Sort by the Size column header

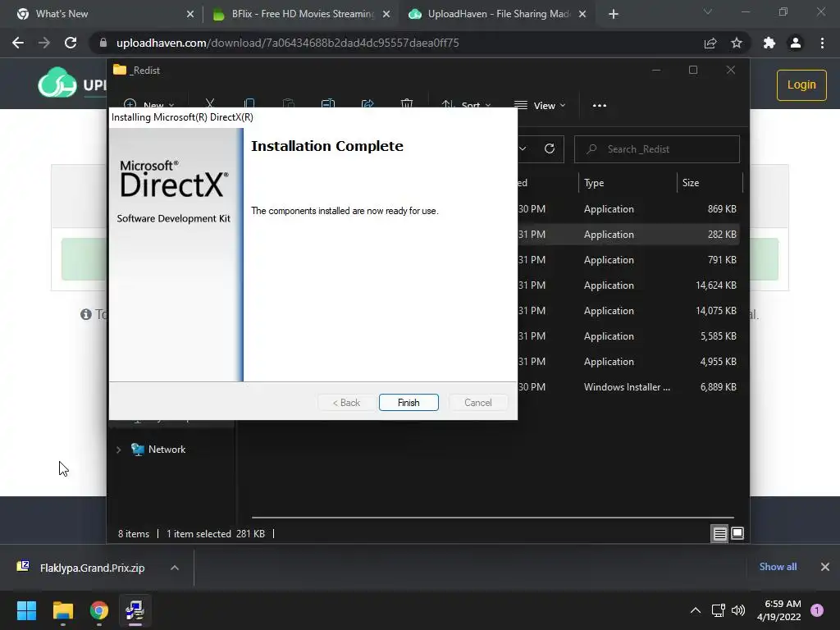(x=710, y=183)
